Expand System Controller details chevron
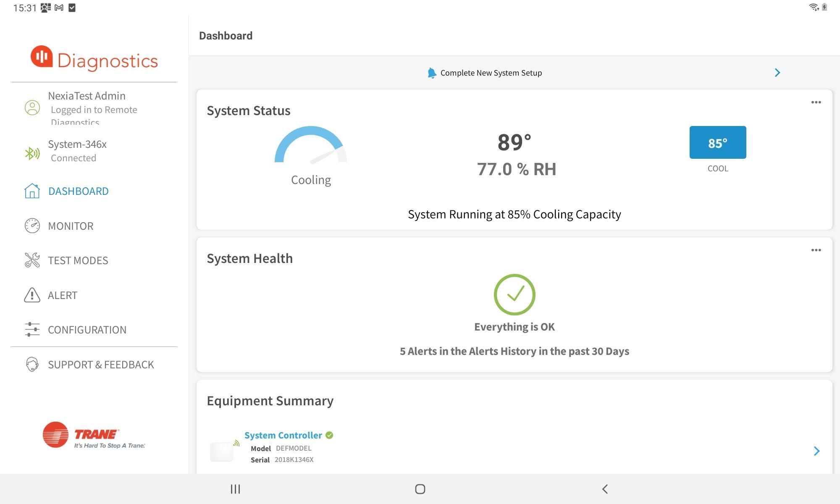840x504 pixels. tap(816, 451)
